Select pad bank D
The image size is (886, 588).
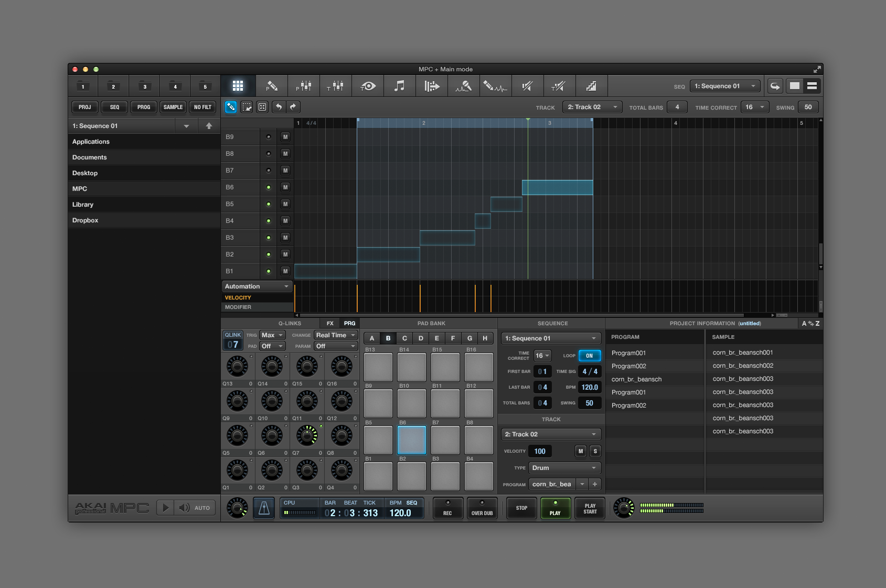point(421,338)
